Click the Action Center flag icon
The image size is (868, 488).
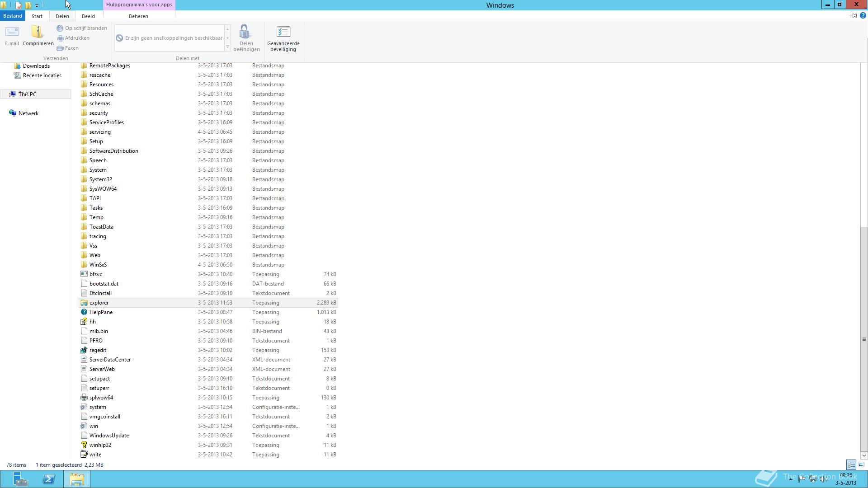click(802, 479)
